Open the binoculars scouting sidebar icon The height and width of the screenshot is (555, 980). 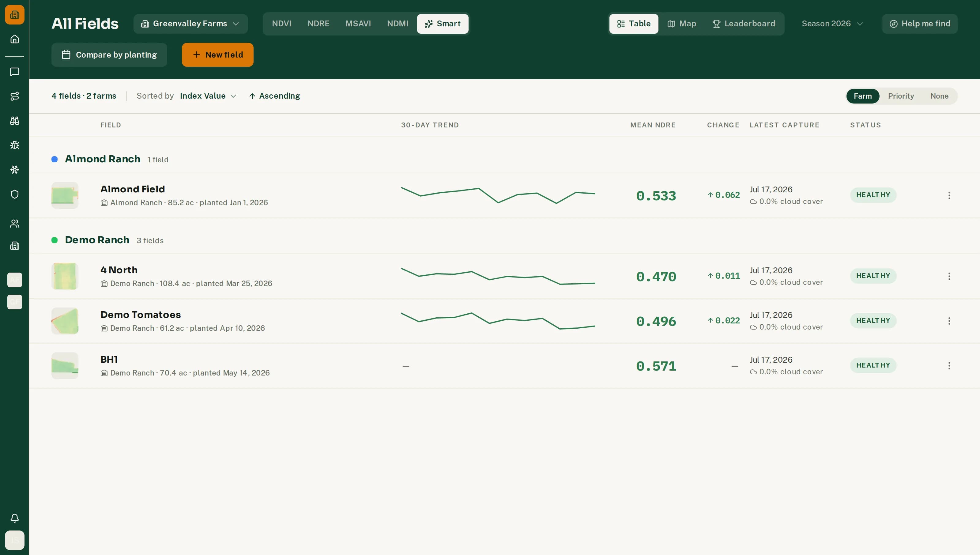tap(14, 120)
